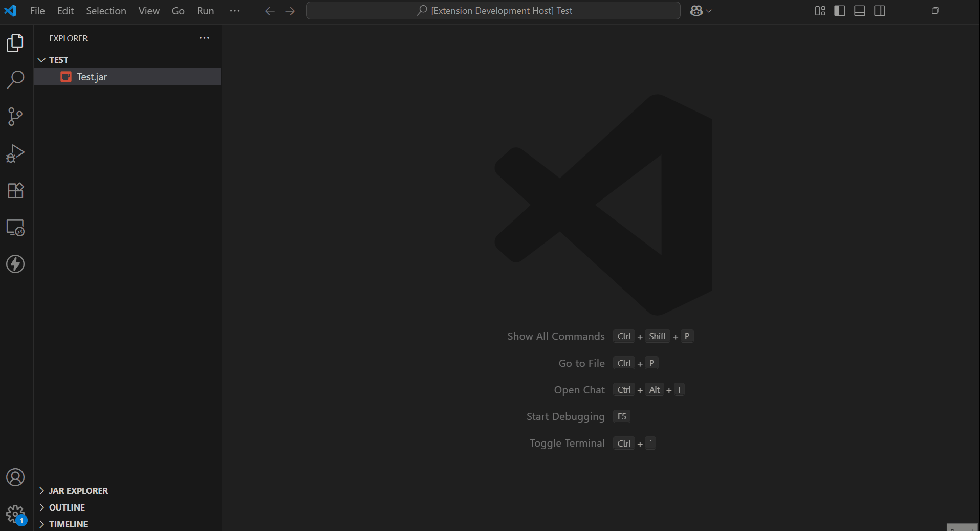Select the Test.jar file

127,77
